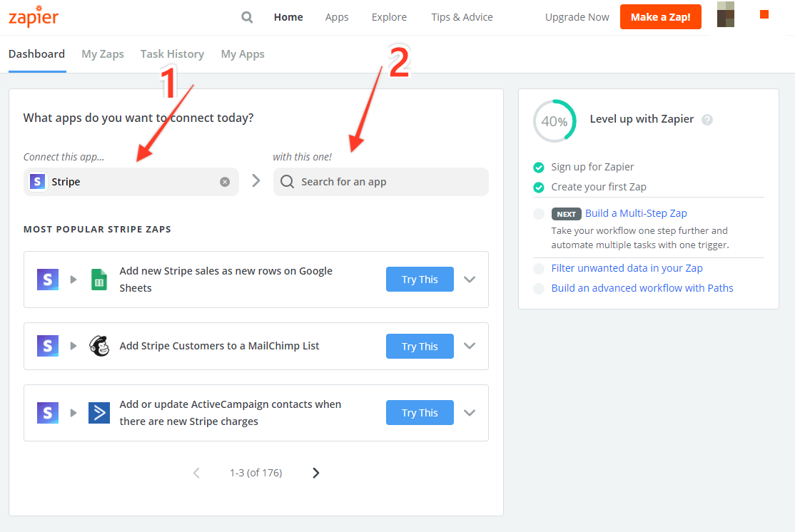Viewport: 795px width, 532px height.
Task: Click the 40% progress circle
Action: point(555,121)
